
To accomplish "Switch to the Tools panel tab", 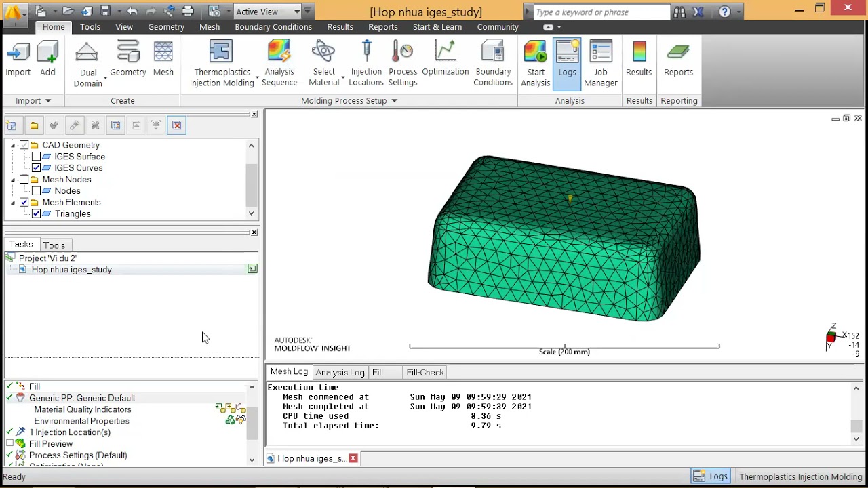I will click(x=54, y=245).
